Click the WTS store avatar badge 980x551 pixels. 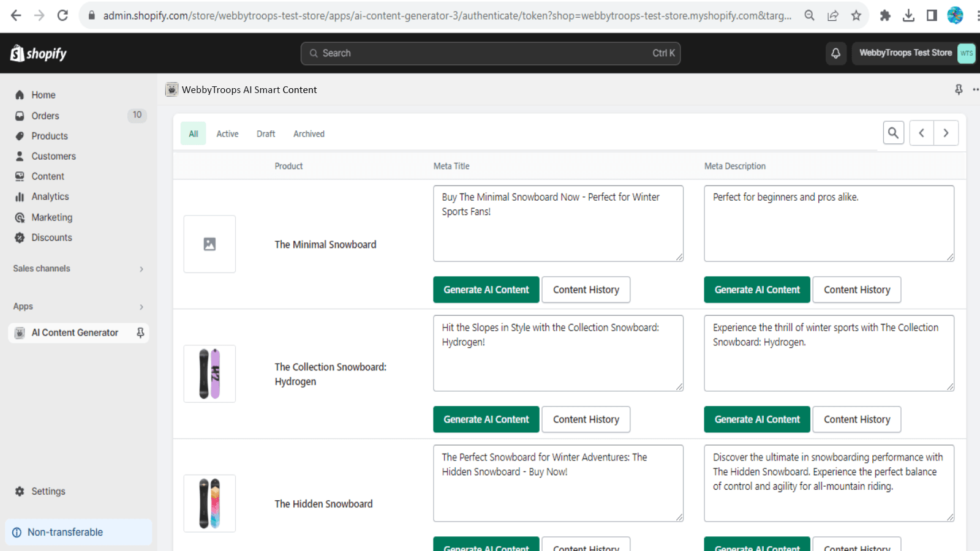tap(966, 53)
